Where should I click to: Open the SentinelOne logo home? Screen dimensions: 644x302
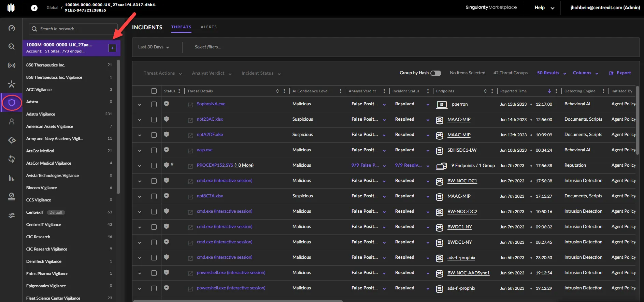(11, 7)
